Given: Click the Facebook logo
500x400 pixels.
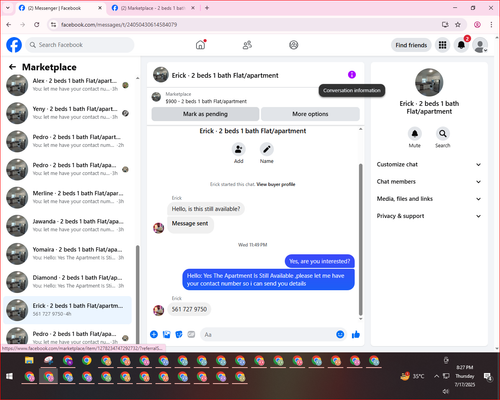Looking at the screenshot, I should pyautogui.click(x=14, y=45).
